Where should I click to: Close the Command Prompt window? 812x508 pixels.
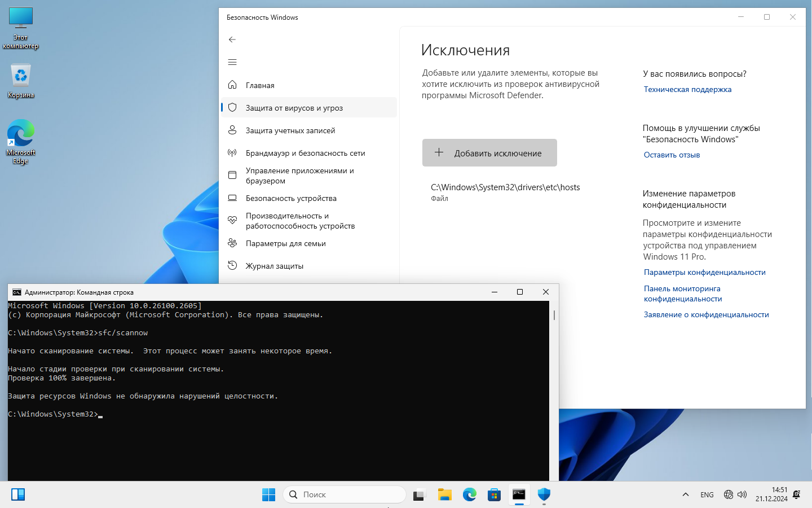coord(546,292)
